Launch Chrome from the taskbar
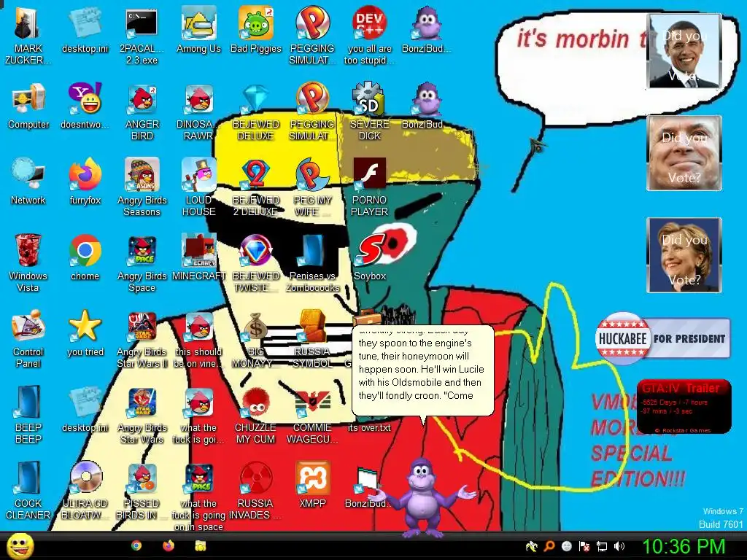 (136, 545)
